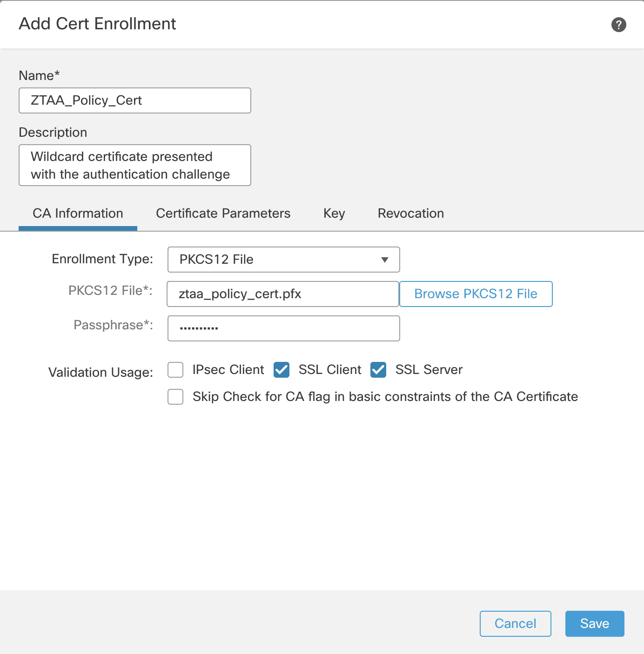Click the 'Skip Check for CA flag' label text
644x654 pixels.
385,397
